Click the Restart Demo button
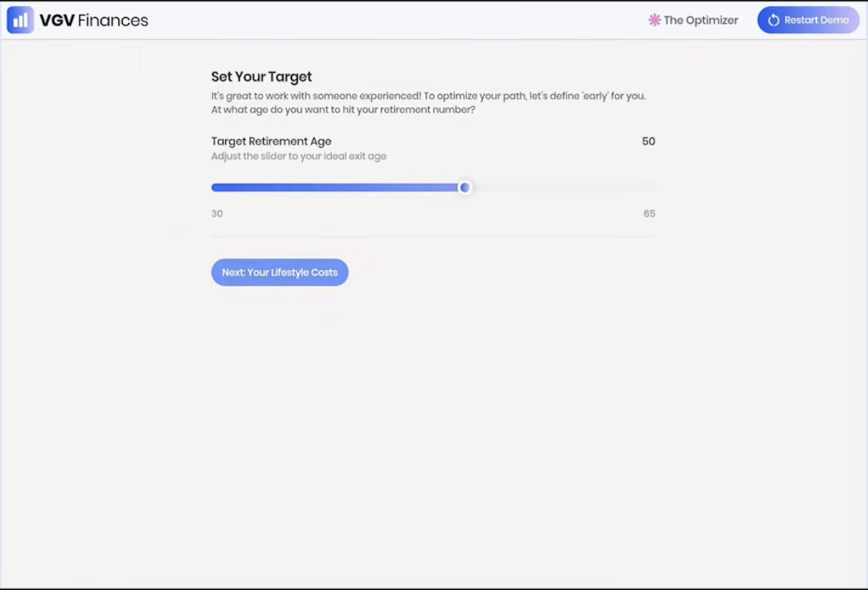Viewport: 868px width, 590px height. pyautogui.click(x=808, y=20)
